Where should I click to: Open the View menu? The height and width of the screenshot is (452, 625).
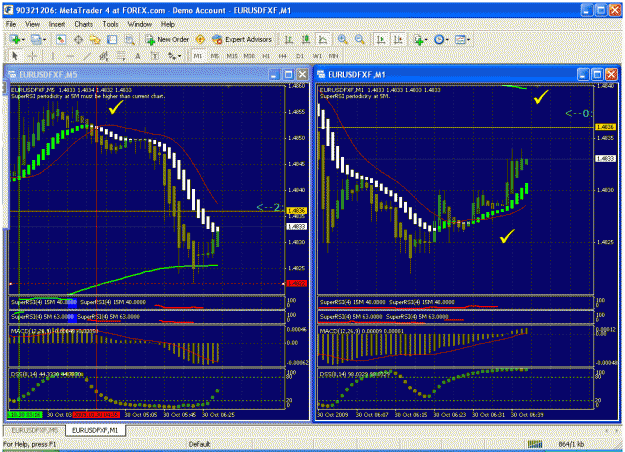[32, 24]
